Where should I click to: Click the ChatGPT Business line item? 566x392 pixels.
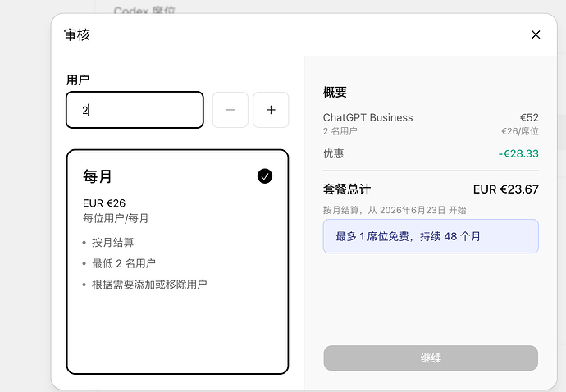tap(367, 117)
